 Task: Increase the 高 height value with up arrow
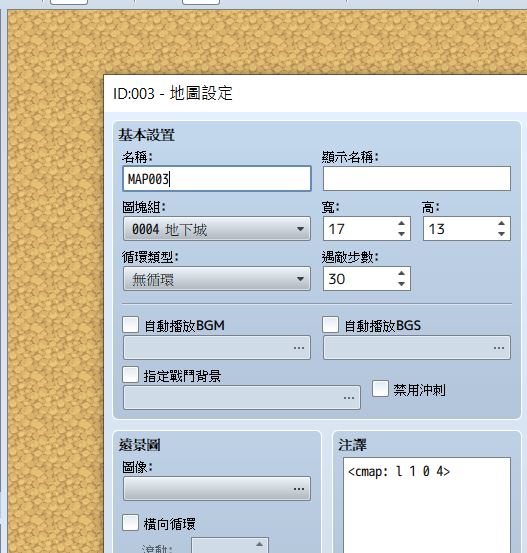tap(501, 223)
